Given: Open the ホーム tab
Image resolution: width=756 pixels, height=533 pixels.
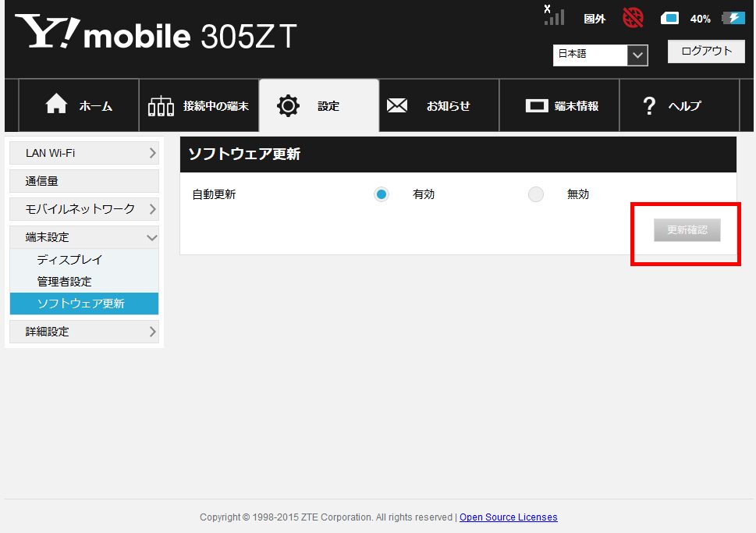Looking at the screenshot, I should [79, 105].
